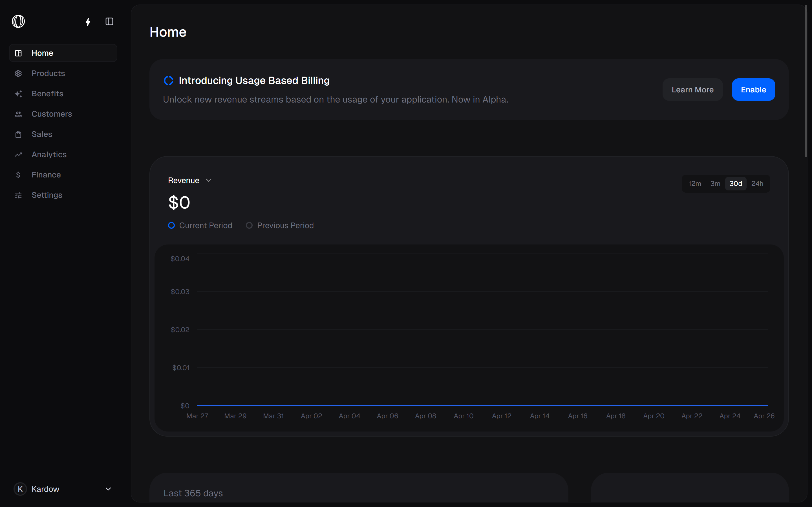812x507 pixels.
Task: Open Kardow organization switcher chevron
Action: [108, 489]
